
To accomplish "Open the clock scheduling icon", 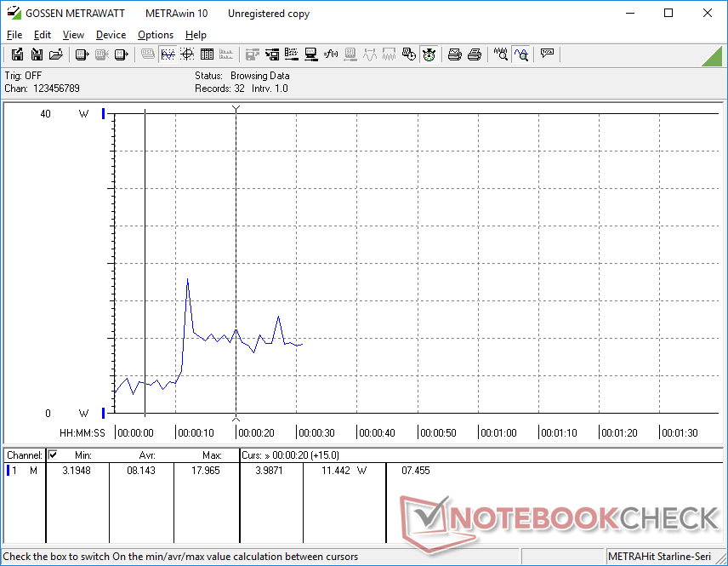I will point(408,54).
